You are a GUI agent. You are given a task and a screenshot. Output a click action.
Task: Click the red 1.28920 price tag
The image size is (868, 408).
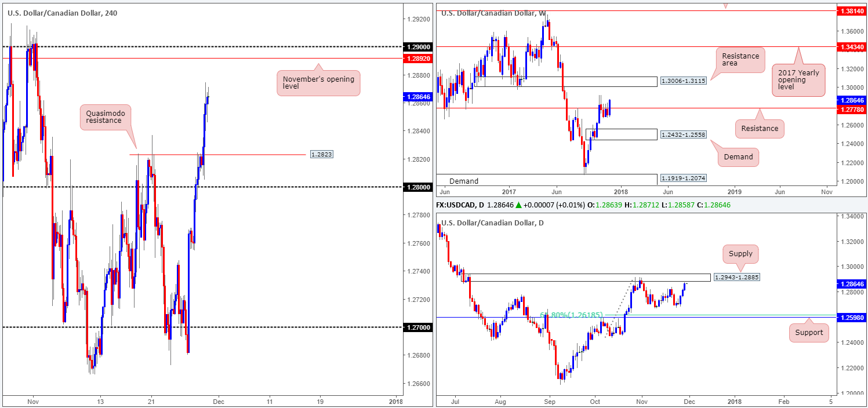tap(417, 58)
